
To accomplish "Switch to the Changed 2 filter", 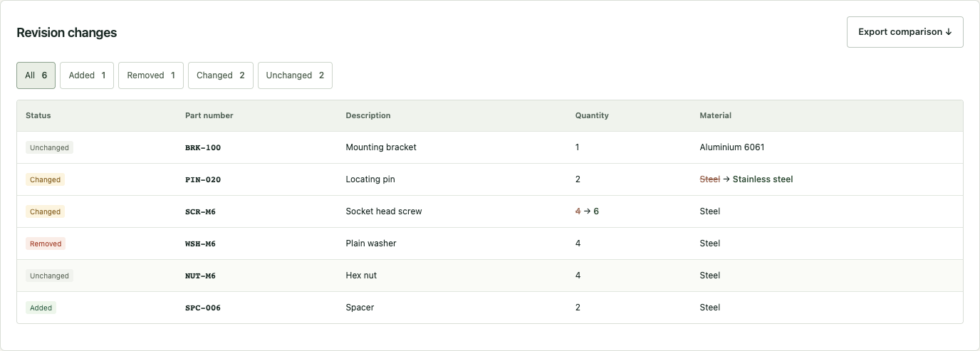I will tap(221, 75).
